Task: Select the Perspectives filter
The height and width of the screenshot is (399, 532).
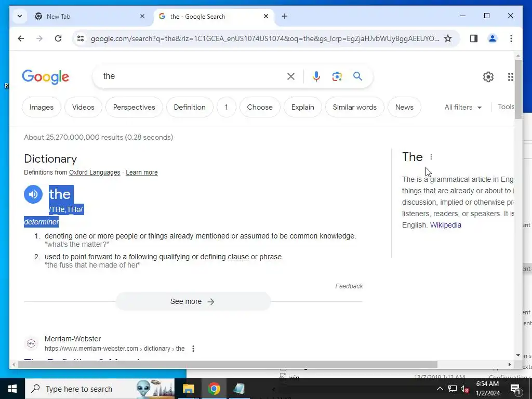Action: (x=134, y=107)
